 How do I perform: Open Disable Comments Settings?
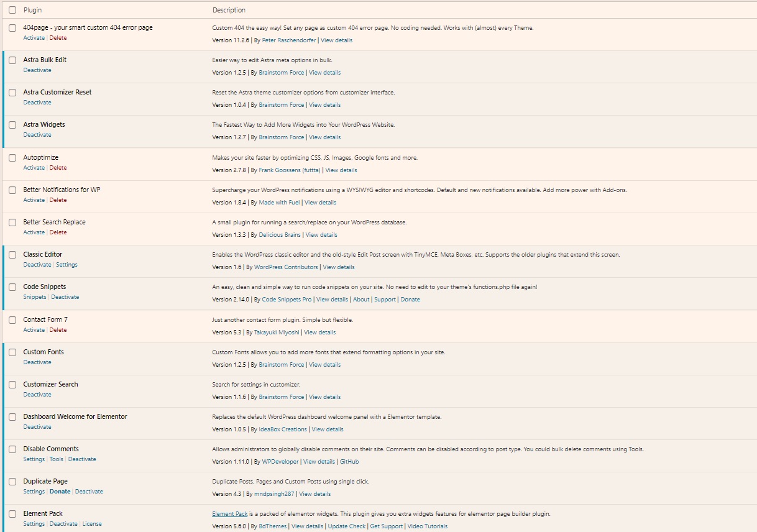click(34, 459)
